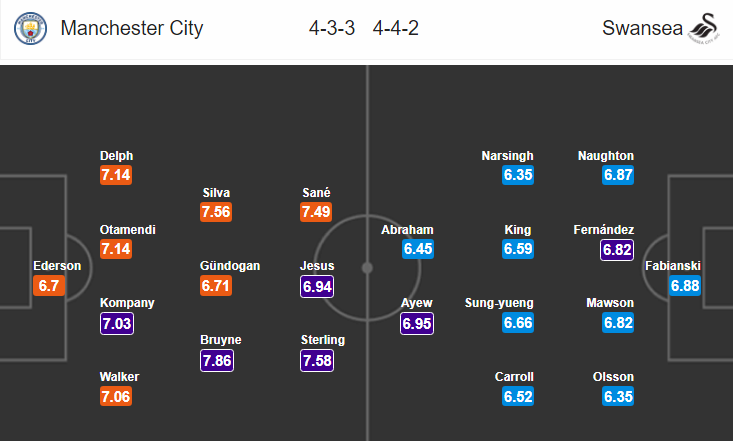Open the Manchester City team name
Screen dimensions: 733x441
pos(132,28)
